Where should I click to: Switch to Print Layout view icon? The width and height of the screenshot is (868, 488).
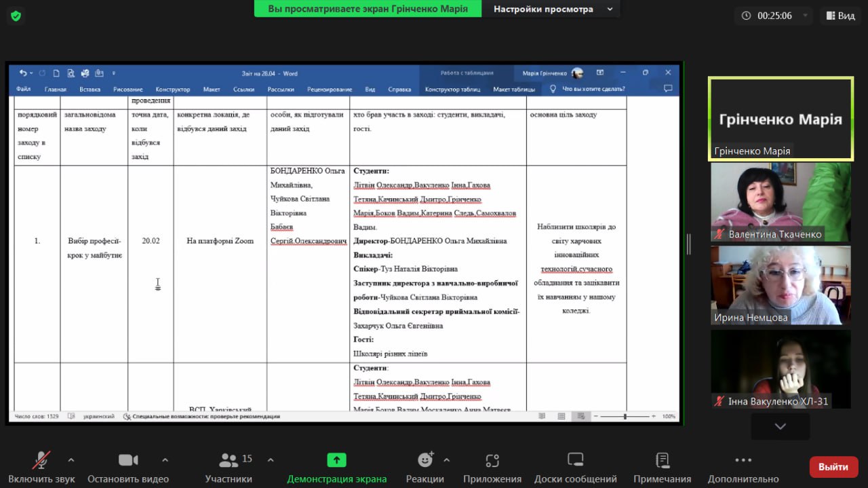561,416
